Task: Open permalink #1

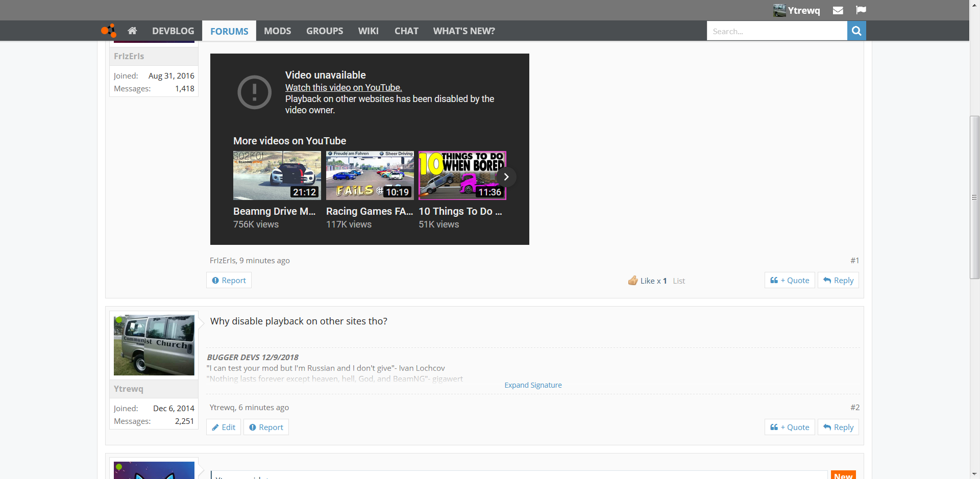Action: (855, 260)
